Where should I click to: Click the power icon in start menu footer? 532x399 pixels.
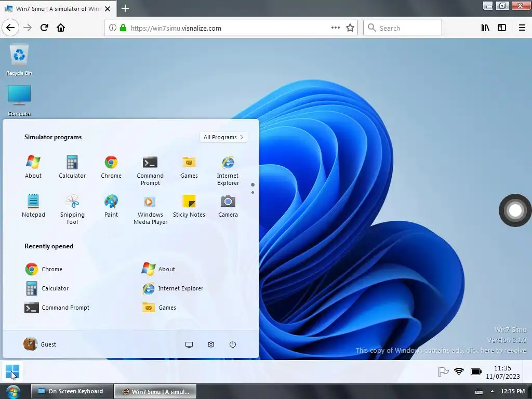(x=232, y=345)
